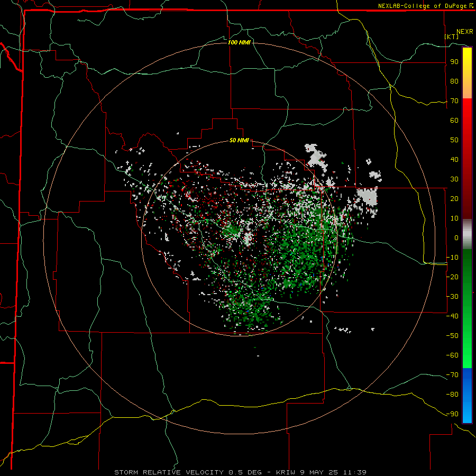This screenshot has width=476, height=476.
Task: Click the 60 value on the velocity scale
Action: 454,120
